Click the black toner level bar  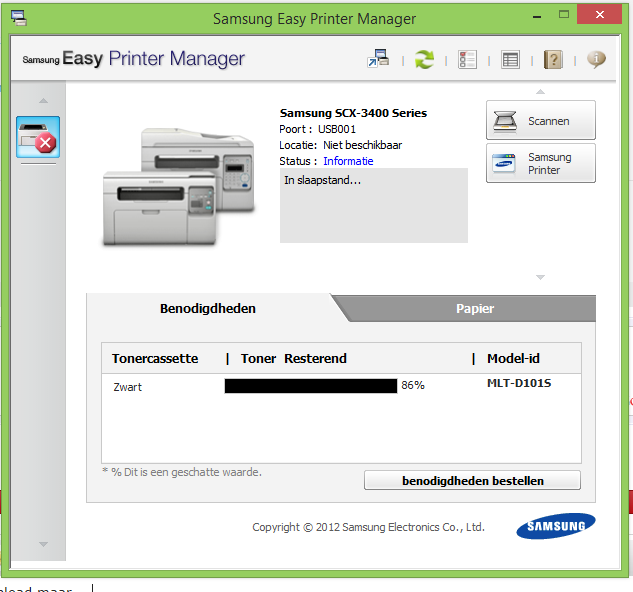[x=311, y=386]
